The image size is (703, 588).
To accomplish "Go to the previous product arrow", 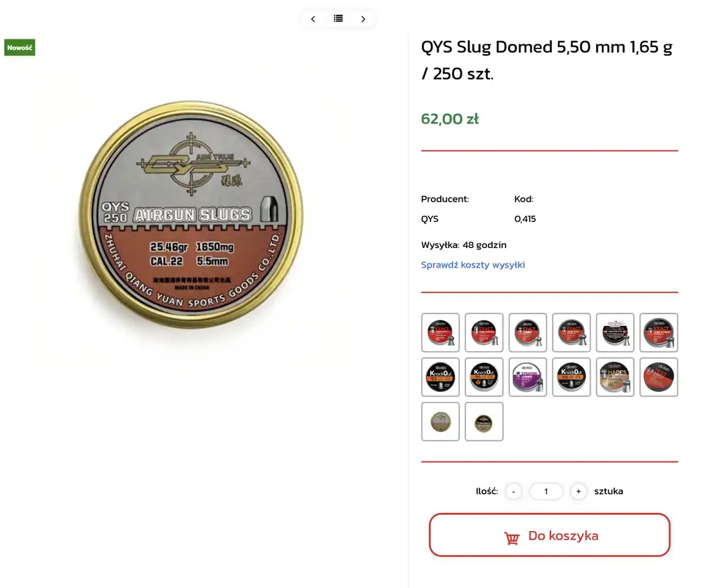I will click(x=313, y=19).
